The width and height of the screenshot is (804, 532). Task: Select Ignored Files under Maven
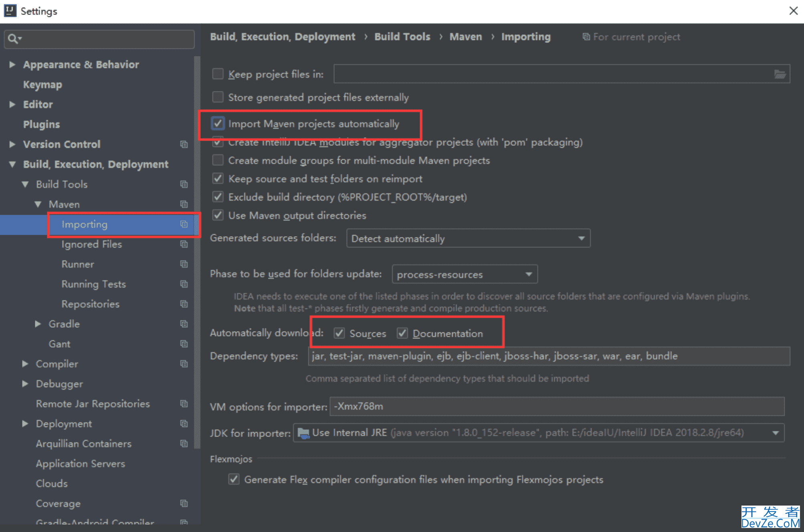91,244
